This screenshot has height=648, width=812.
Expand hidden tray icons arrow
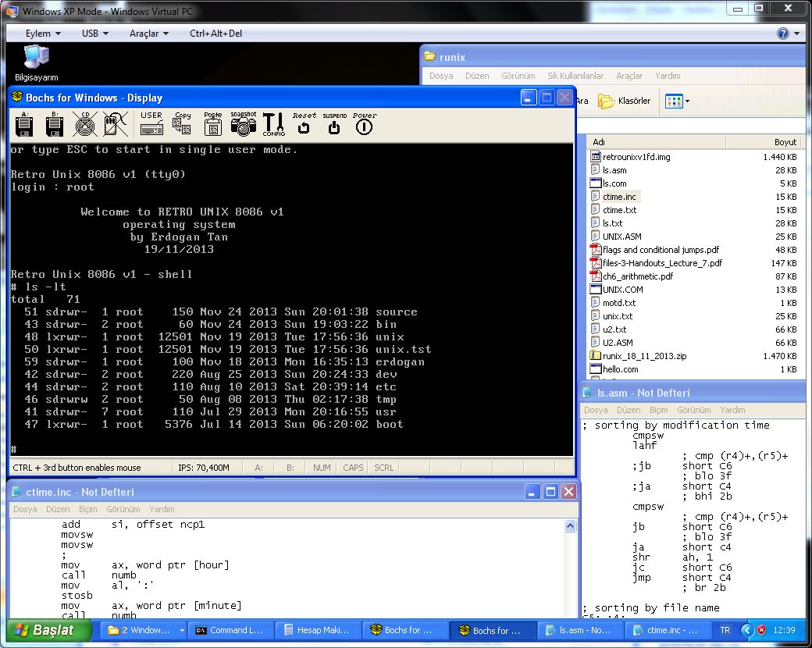point(746,630)
